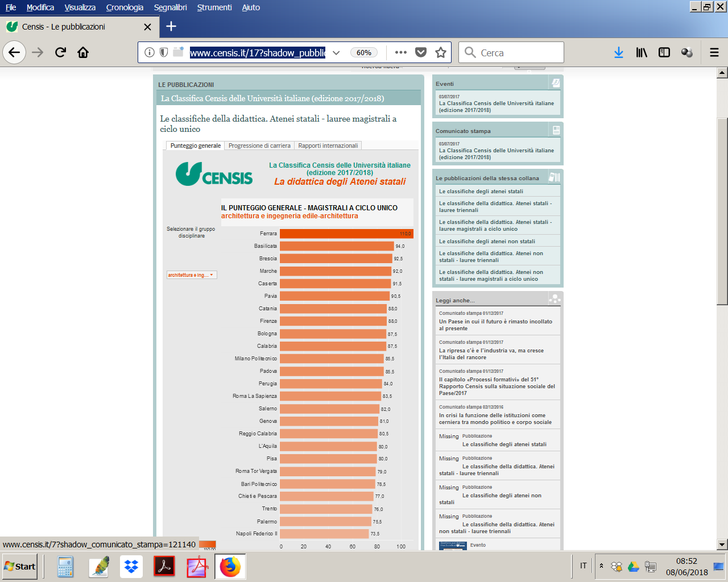
Task: Click Dropbox system tray icon
Action: tap(617, 566)
